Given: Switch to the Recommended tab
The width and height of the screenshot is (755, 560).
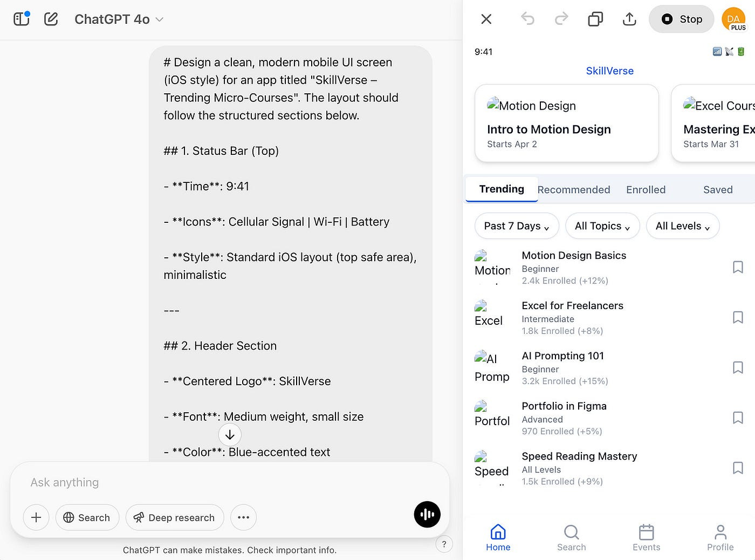Looking at the screenshot, I should pos(574,190).
